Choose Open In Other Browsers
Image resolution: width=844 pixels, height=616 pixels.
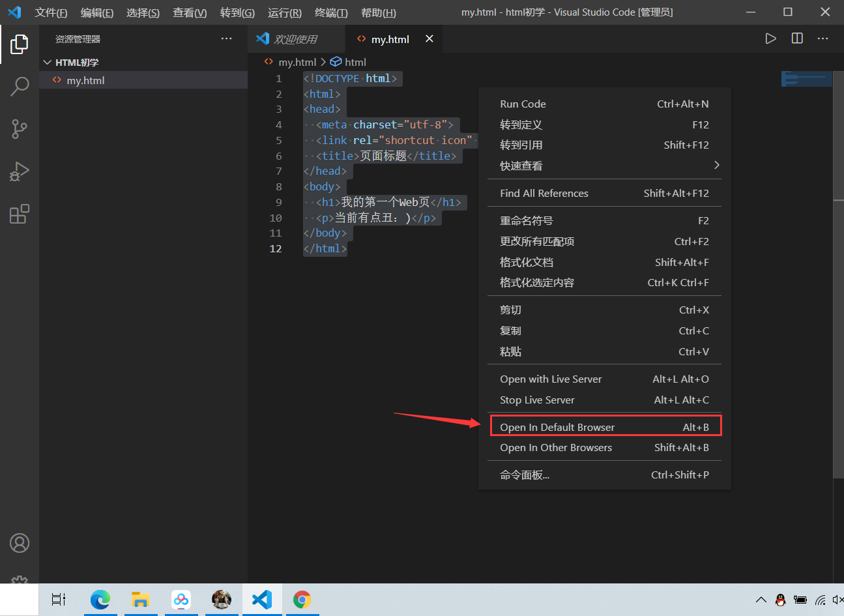[x=604, y=447]
